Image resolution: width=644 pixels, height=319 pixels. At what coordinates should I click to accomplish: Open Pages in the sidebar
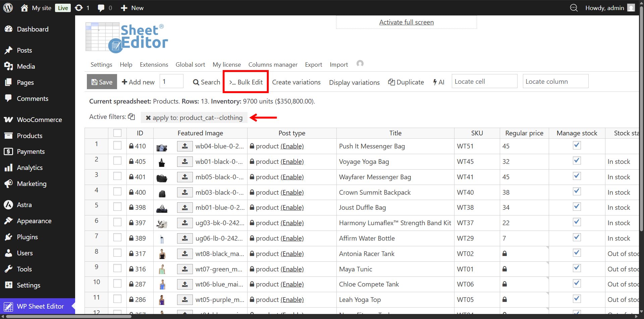[25, 82]
